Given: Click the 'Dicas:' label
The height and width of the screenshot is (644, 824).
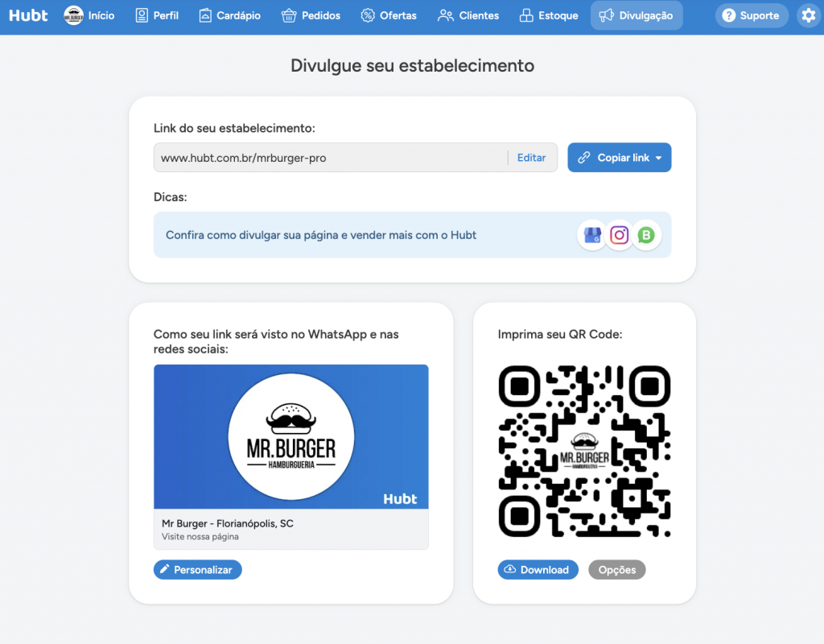Looking at the screenshot, I should 171,197.
